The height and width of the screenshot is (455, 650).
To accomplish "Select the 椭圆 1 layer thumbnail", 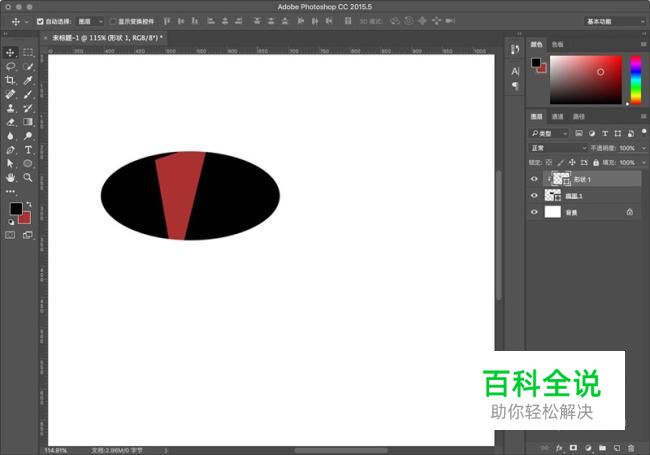I will 552,196.
